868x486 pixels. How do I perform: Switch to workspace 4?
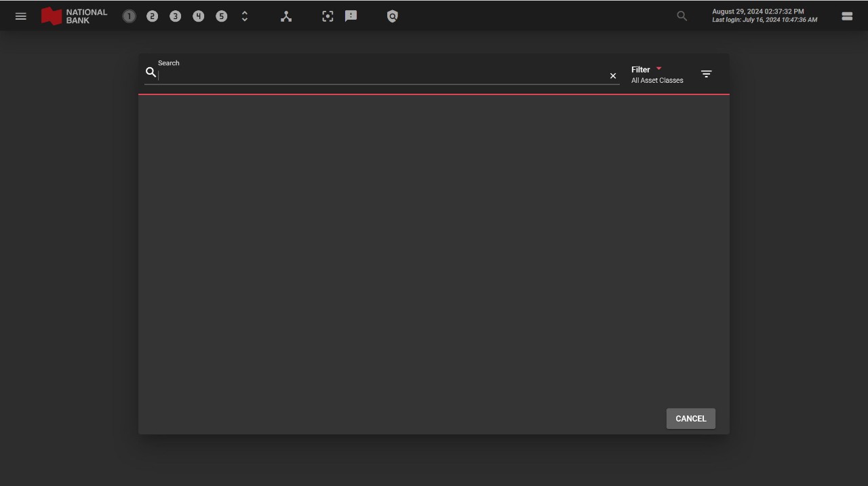tap(198, 16)
